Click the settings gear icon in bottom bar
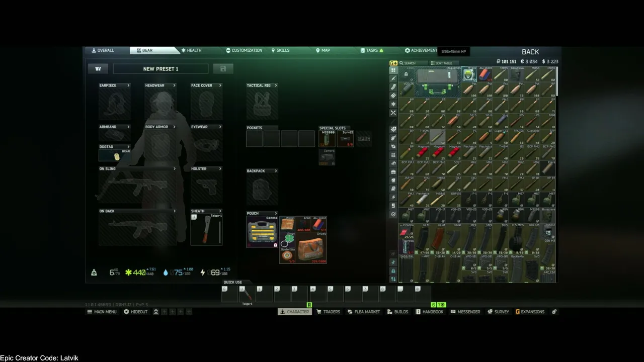Viewport: 644px width, 362px height. pyautogui.click(x=554, y=312)
